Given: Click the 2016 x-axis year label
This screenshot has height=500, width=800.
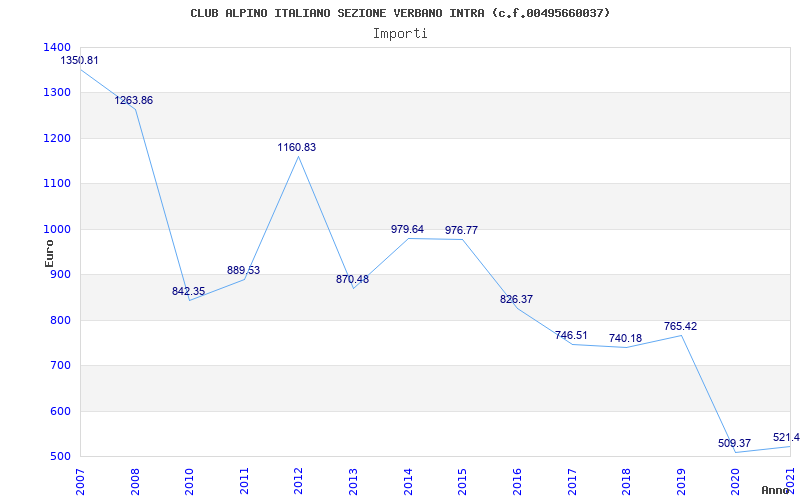Looking at the screenshot, I should (517, 481).
